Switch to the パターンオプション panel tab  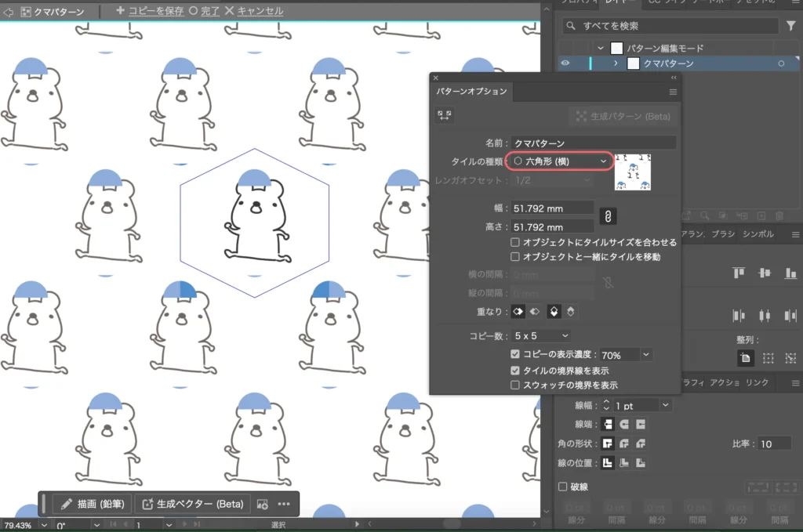coord(470,92)
